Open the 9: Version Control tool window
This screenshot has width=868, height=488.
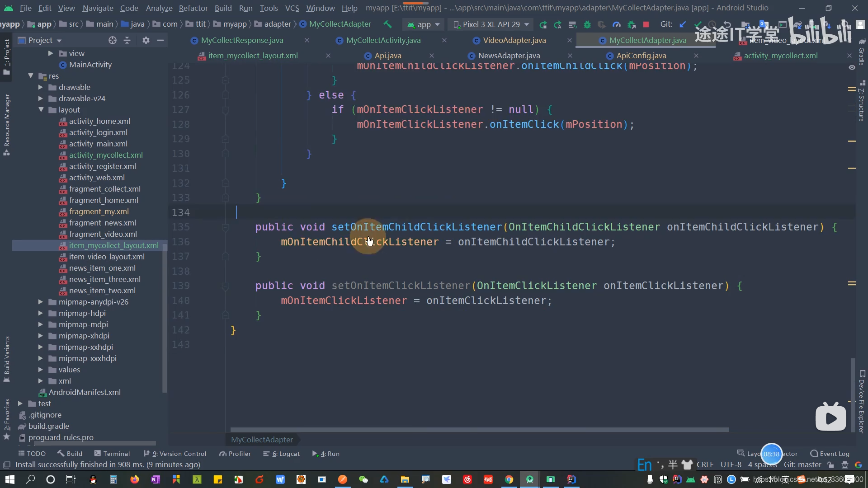click(x=175, y=454)
